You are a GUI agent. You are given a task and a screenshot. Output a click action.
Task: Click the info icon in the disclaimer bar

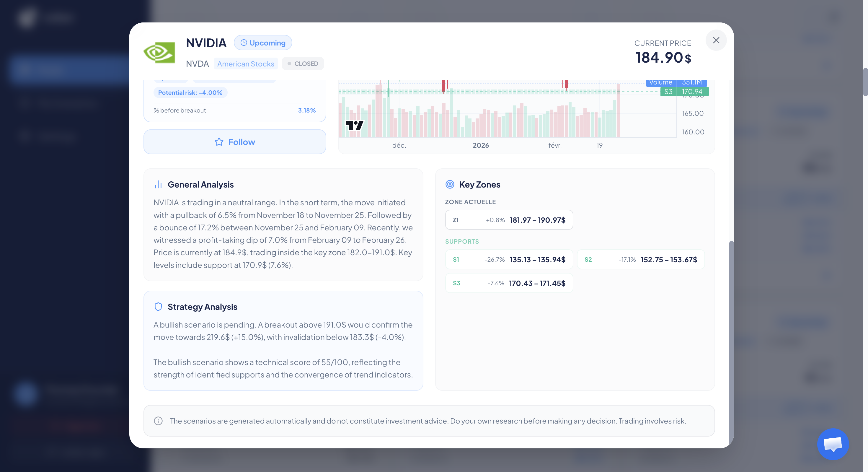[x=158, y=421]
